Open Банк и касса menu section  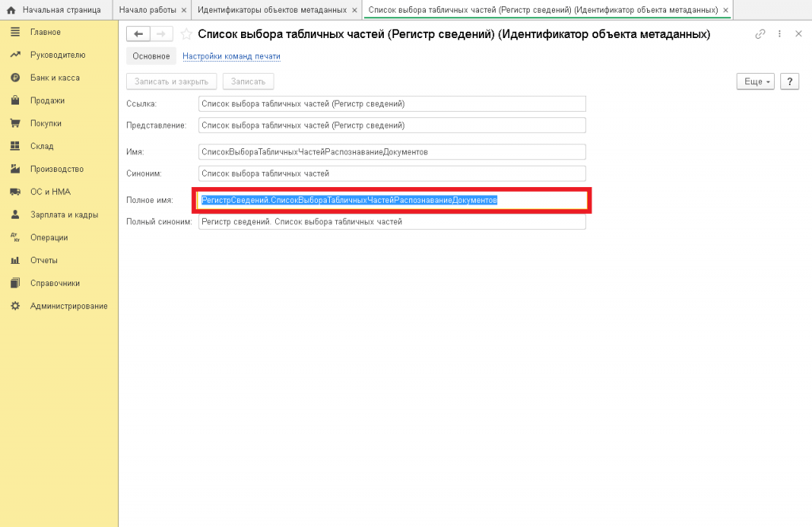coord(55,78)
